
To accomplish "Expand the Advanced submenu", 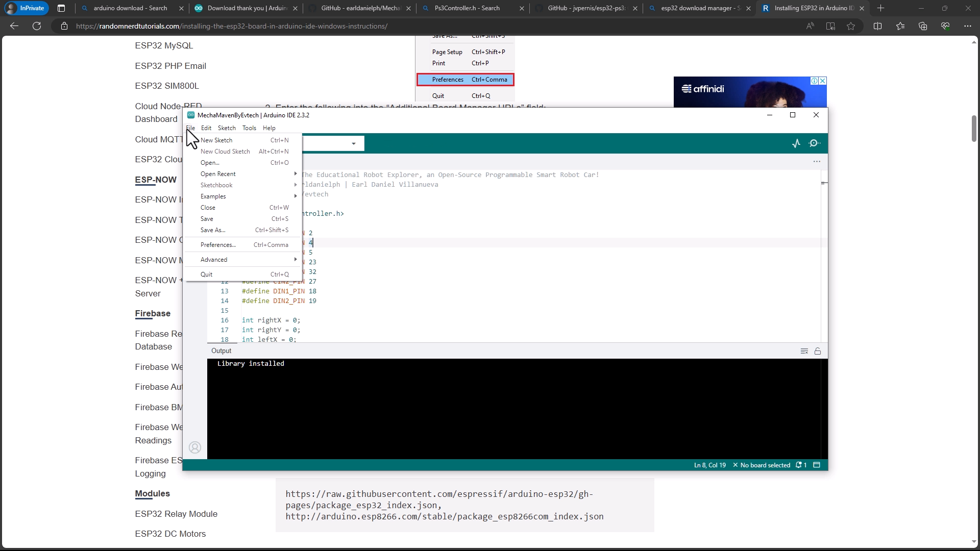I will coord(243,260).
